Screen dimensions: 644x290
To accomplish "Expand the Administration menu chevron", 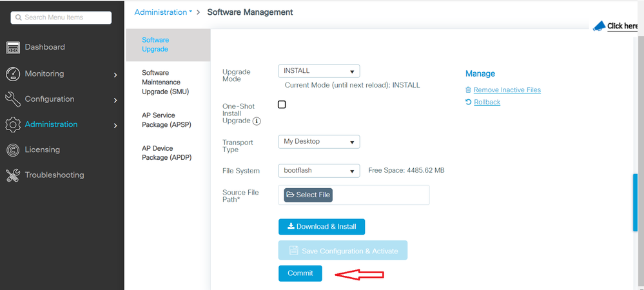I will pos(115,126).
